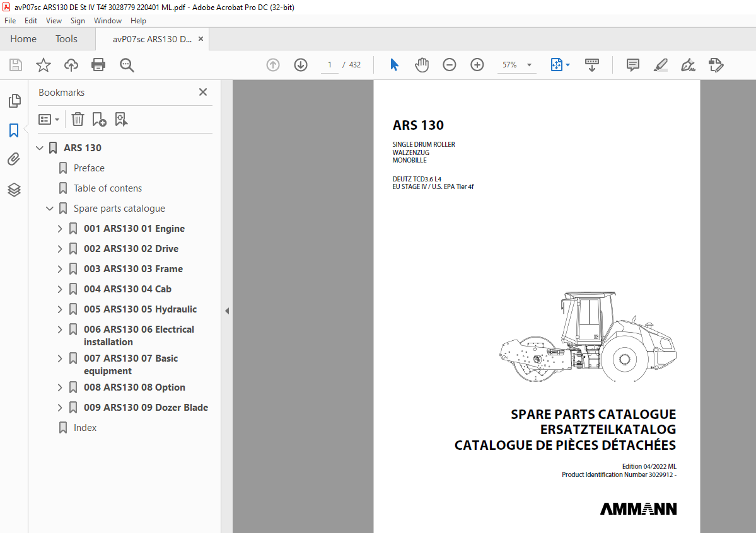756x533 pixels.
Task: Click the Stamp and share icon
Action: [716, 64]
